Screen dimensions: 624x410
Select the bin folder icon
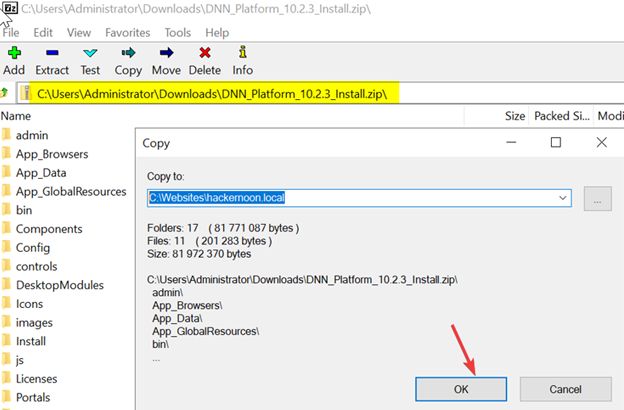6,210
